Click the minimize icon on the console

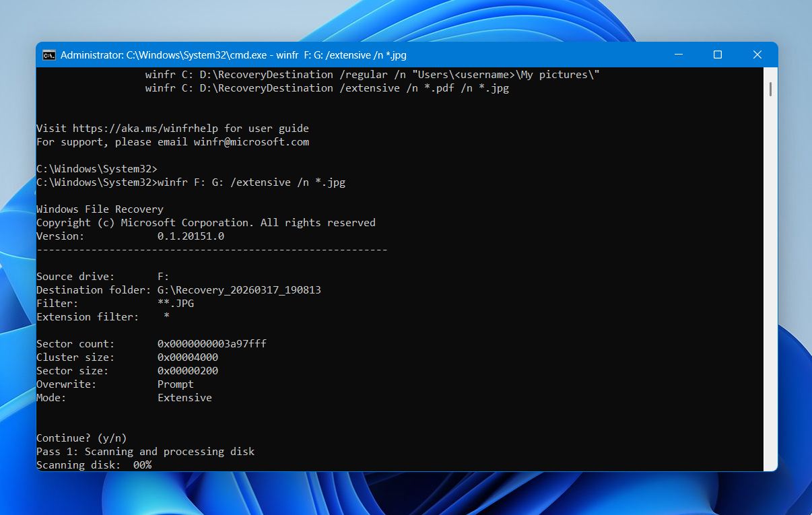pos(677,55)
